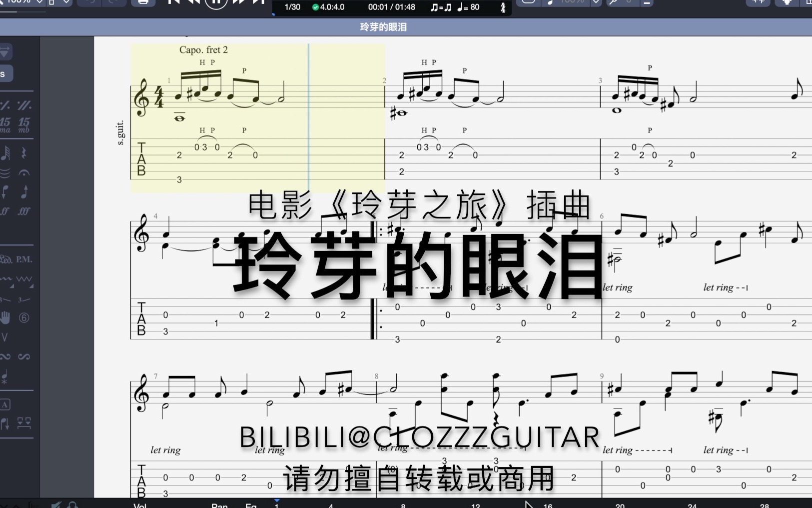Image resolution: width=812 pixels, height=508 pixels.
Task: Apply the 15ma octave-up marking
Action: [x=5, y=124]
